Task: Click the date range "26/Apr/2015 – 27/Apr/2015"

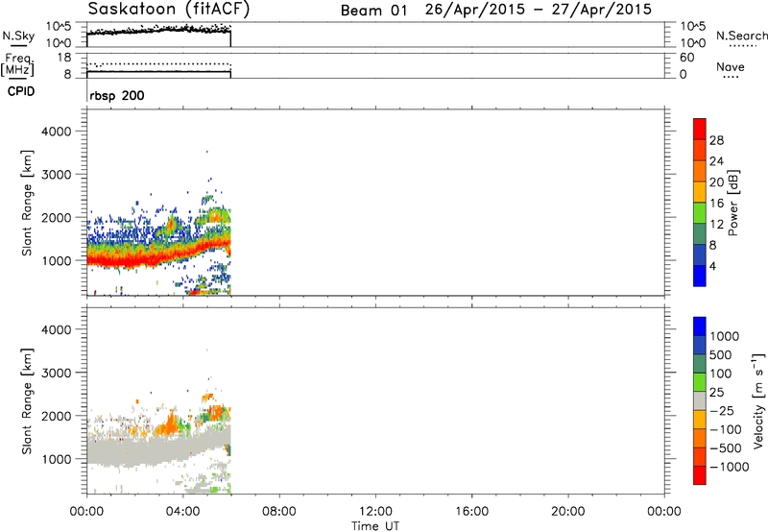Action: click(x=539, y=10)
